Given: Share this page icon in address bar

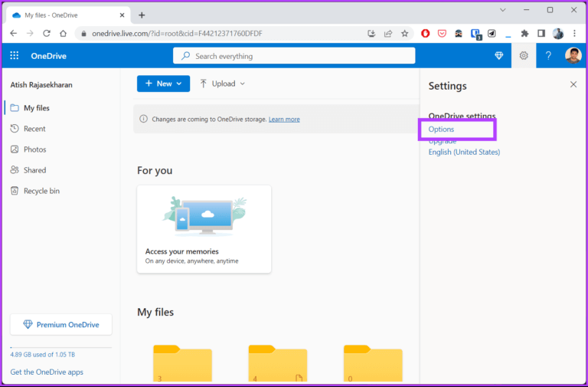Looking at the screenshot, I should 388,34.
